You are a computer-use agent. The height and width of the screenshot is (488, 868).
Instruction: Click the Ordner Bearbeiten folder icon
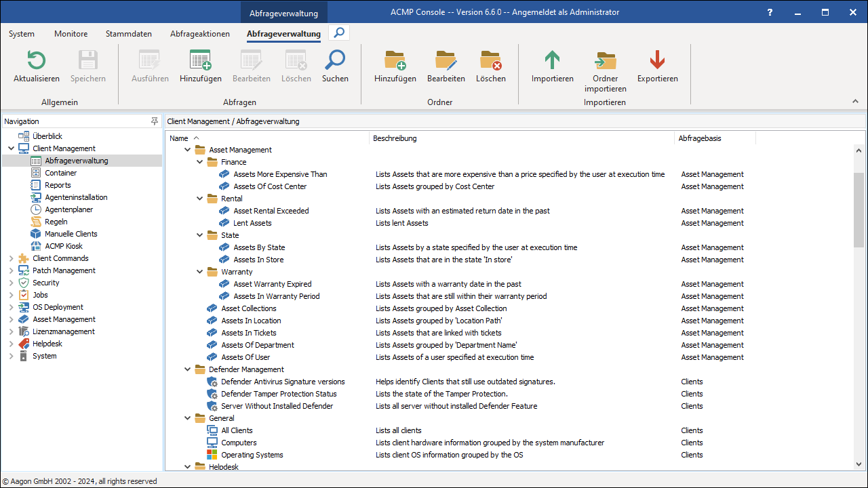446,61
